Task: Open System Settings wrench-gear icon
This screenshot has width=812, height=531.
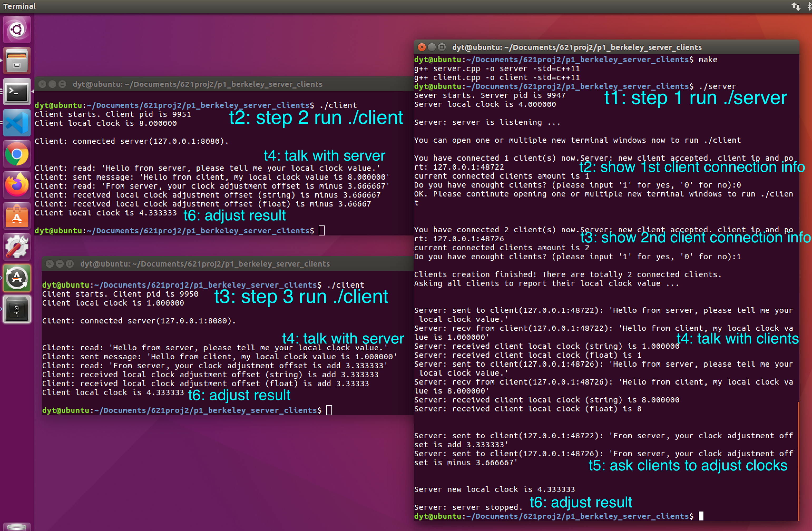Action: [17, 247]
